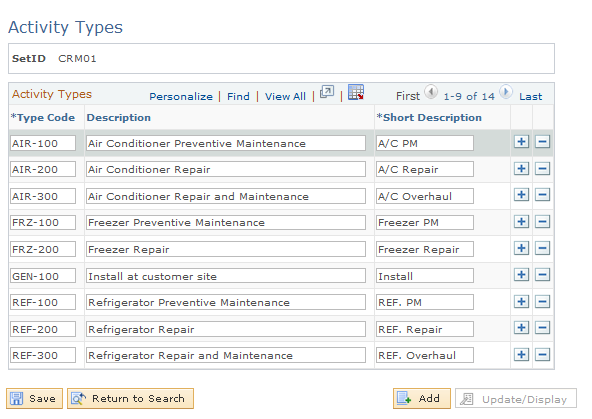The height and width of the screenshot is (419, 592).
Task: Edit the REF. Overhaul short description
Action: click(x=425, y=355)
